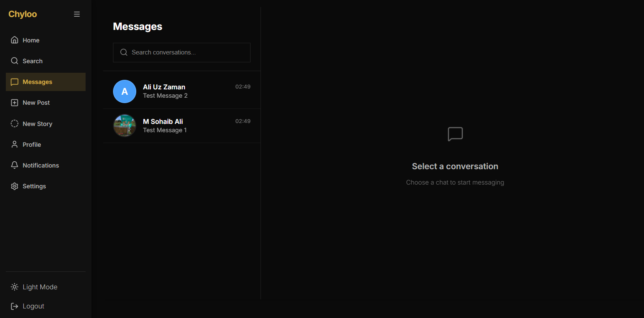
Task: Click the New Post plus icon
Action: click(15, 103)
